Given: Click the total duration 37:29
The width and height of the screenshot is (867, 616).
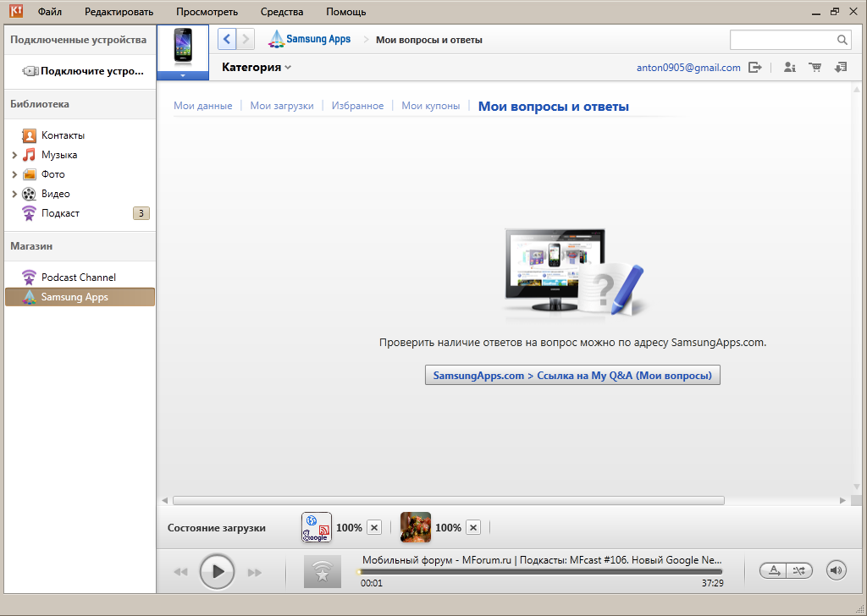Looking at the screenshot, I should (713, 583).
